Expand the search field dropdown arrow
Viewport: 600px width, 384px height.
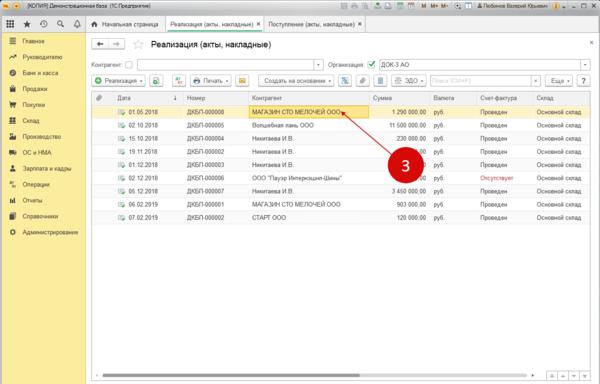(x=536, y=81)
